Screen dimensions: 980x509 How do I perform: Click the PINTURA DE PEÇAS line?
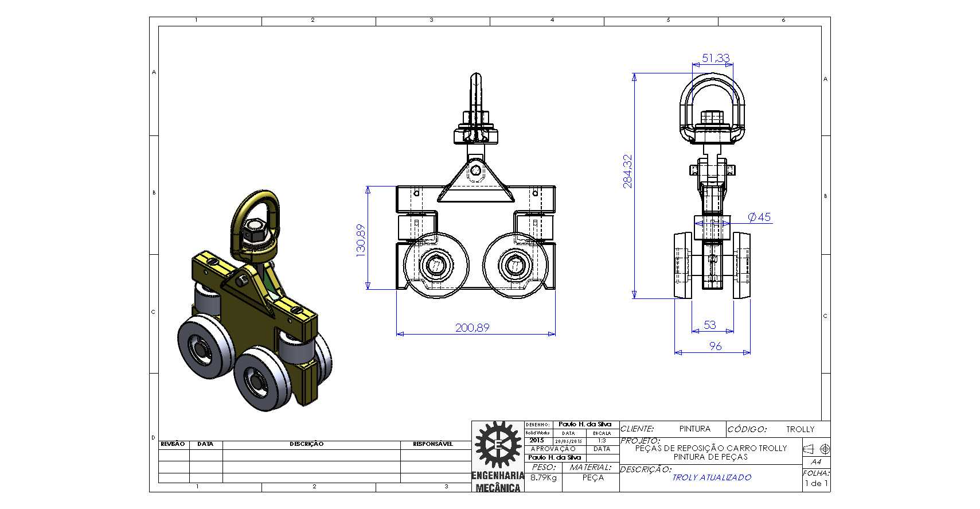pos(710,457)
